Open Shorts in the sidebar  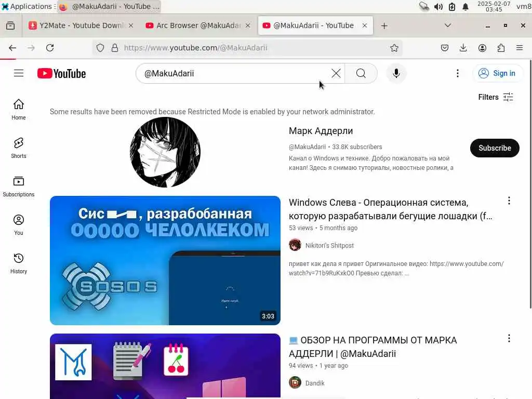tap(19, 148)
